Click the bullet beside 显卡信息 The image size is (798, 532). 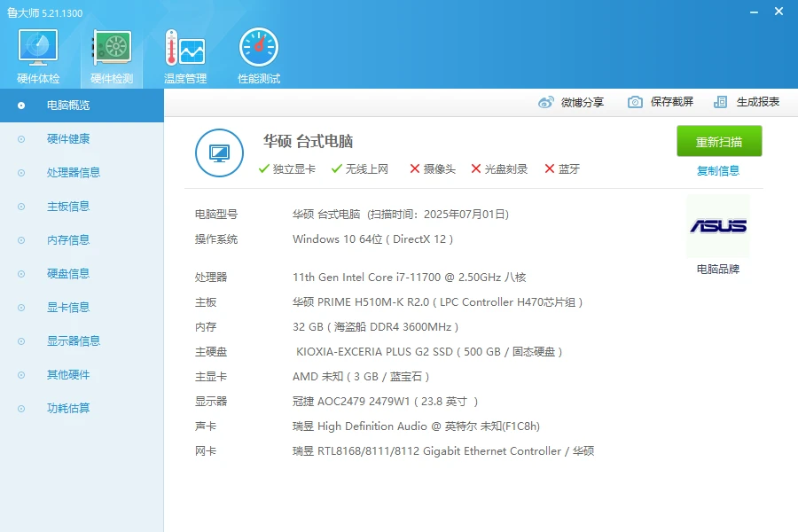(x=21, y=307)
